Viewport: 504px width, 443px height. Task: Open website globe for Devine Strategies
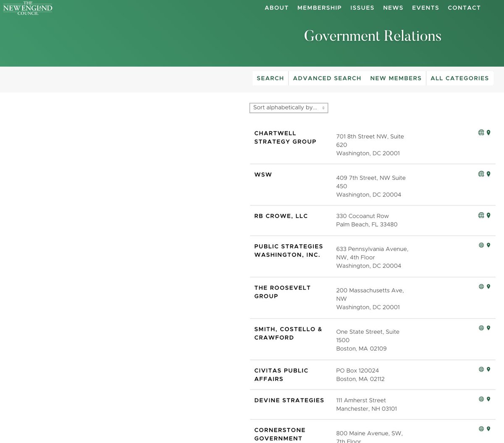[x=481, y=399]
